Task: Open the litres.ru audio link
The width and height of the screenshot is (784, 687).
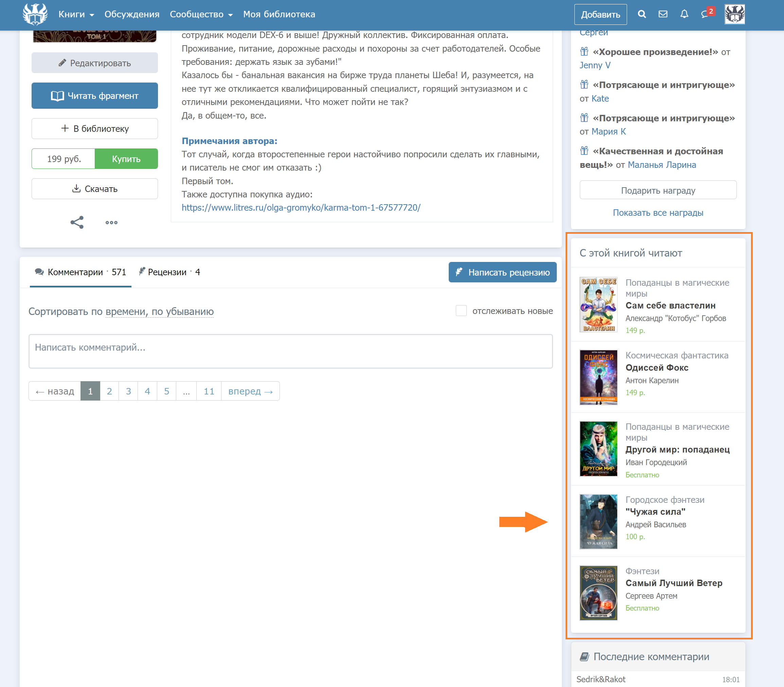Action: [x=301, y=207]
